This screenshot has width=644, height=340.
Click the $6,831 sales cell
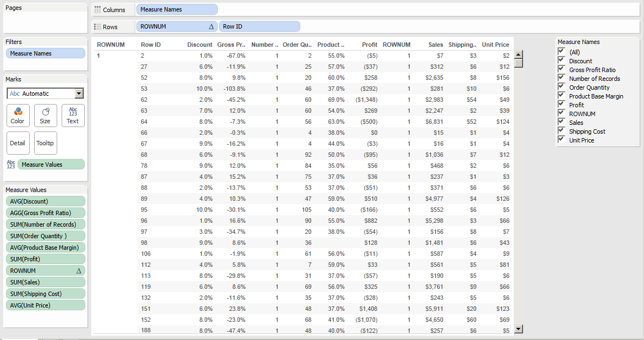[434, 122]
